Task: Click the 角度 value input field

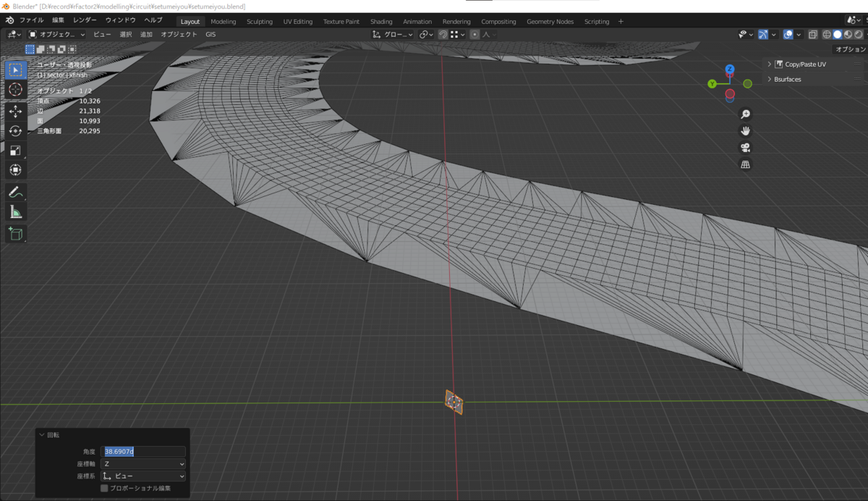Action: (143, 452)
